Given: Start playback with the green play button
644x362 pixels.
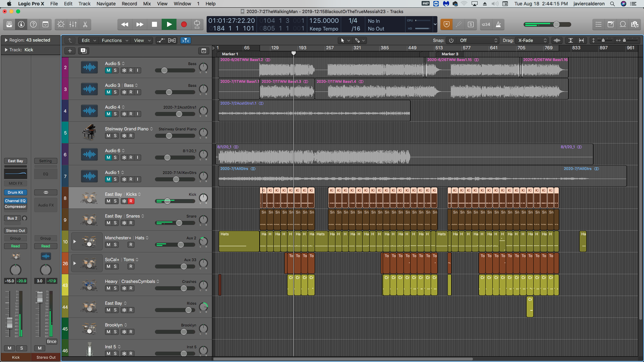Looking at the screenshot, I should tap(169, 24).
